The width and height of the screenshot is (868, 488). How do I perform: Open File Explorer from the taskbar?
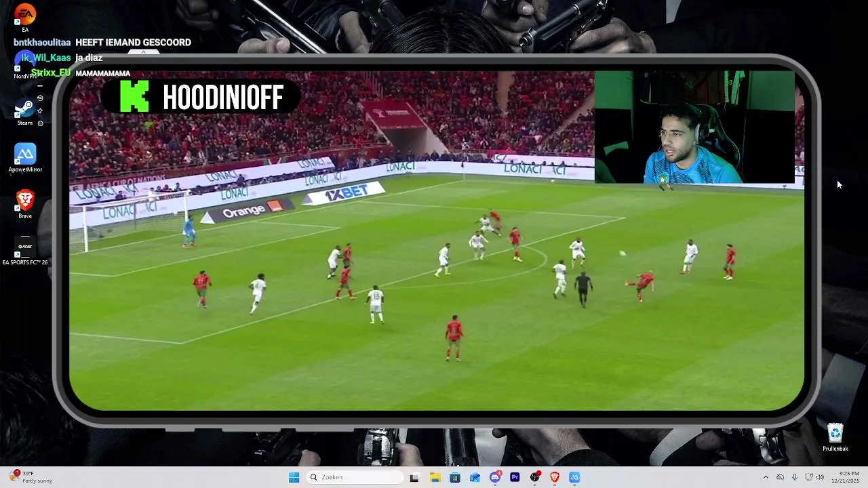[x=435, y=477]
